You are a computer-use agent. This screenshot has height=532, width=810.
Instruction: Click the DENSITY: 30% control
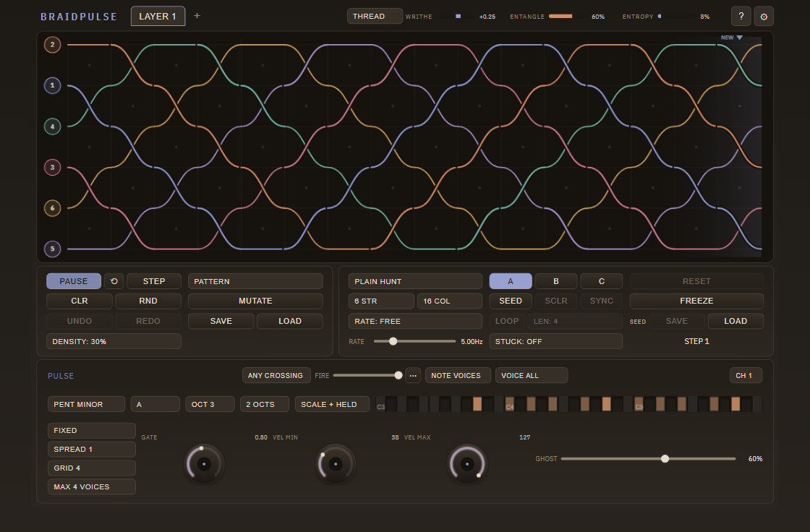coord(114,341)
